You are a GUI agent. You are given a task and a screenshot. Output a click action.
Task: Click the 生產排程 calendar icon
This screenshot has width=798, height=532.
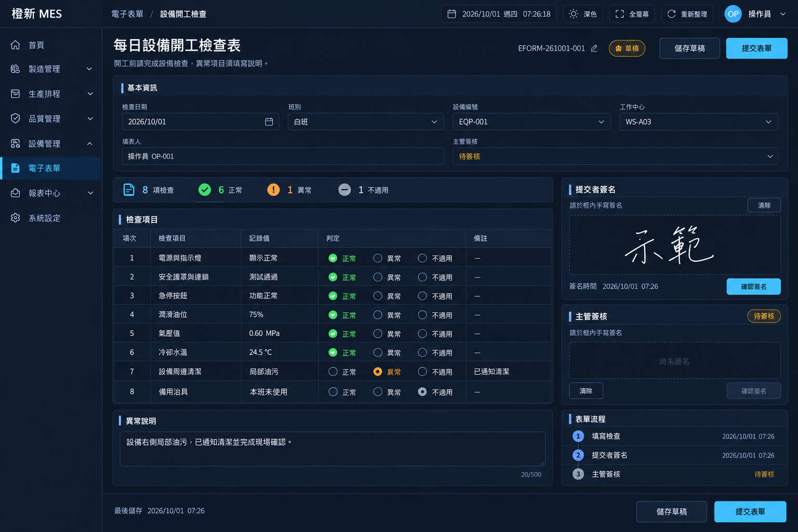tap(16, 94)
